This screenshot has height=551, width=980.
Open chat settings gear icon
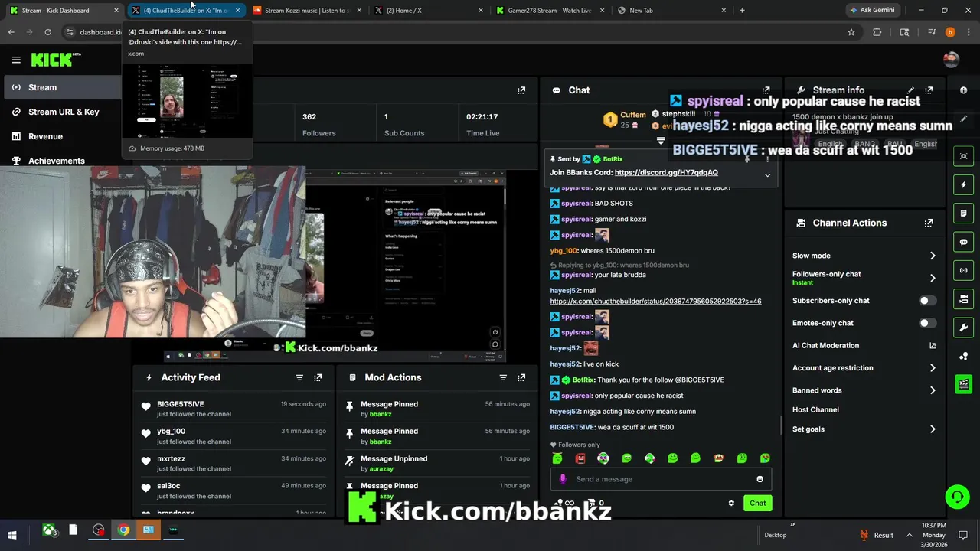[x=731, y=503]
